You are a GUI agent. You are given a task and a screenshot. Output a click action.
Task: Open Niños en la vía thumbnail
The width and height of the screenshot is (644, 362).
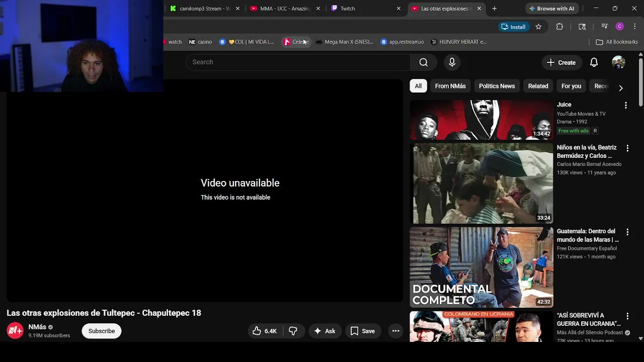481,184
